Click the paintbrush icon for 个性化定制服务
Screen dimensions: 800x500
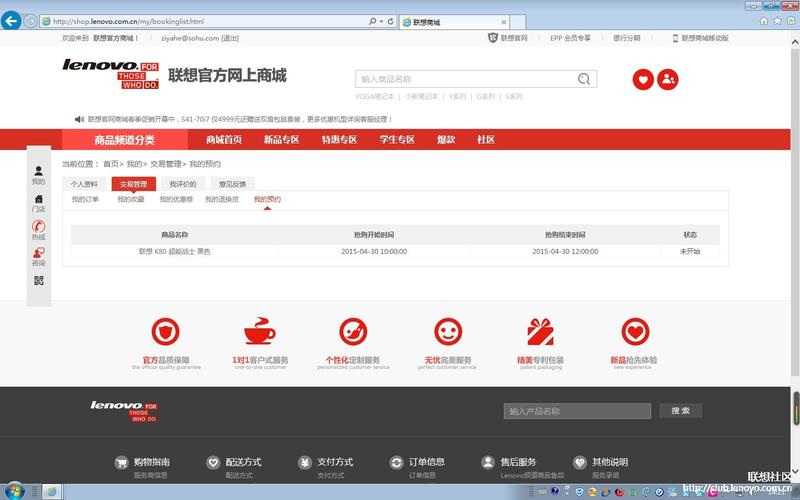pyautogui.click(x=353, y=332)
